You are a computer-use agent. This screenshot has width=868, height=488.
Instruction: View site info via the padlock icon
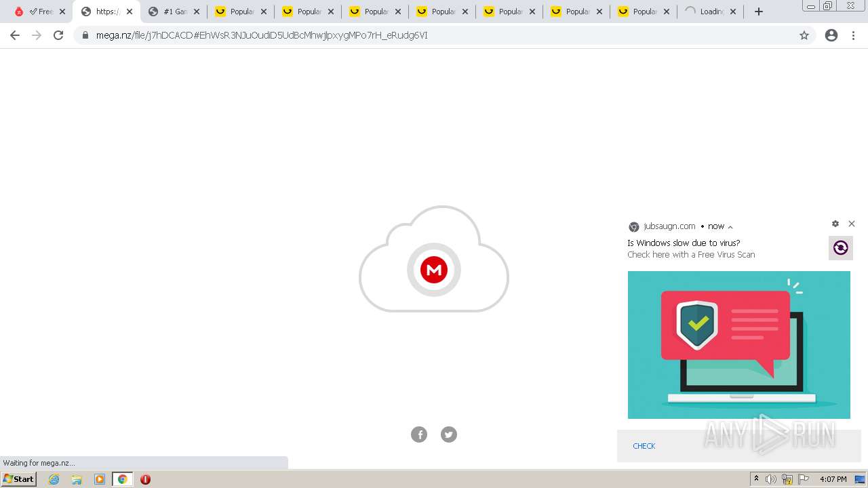click(x=85, y=35)
